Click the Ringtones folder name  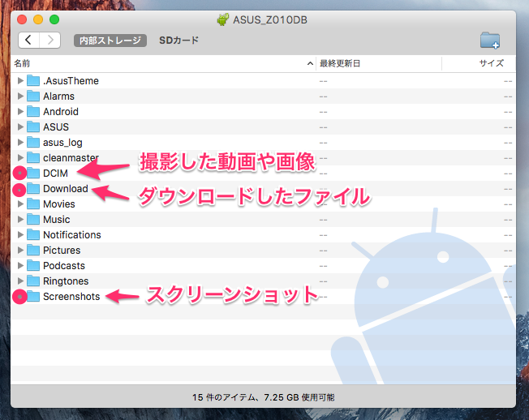66,281
